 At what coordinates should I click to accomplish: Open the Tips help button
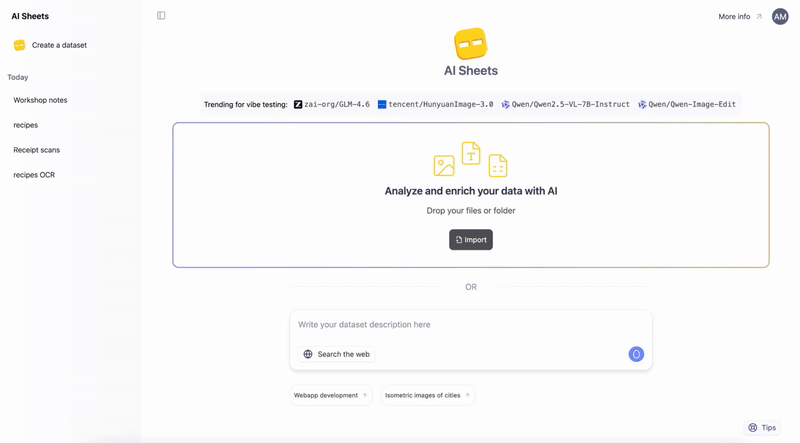tap(762, 427)
